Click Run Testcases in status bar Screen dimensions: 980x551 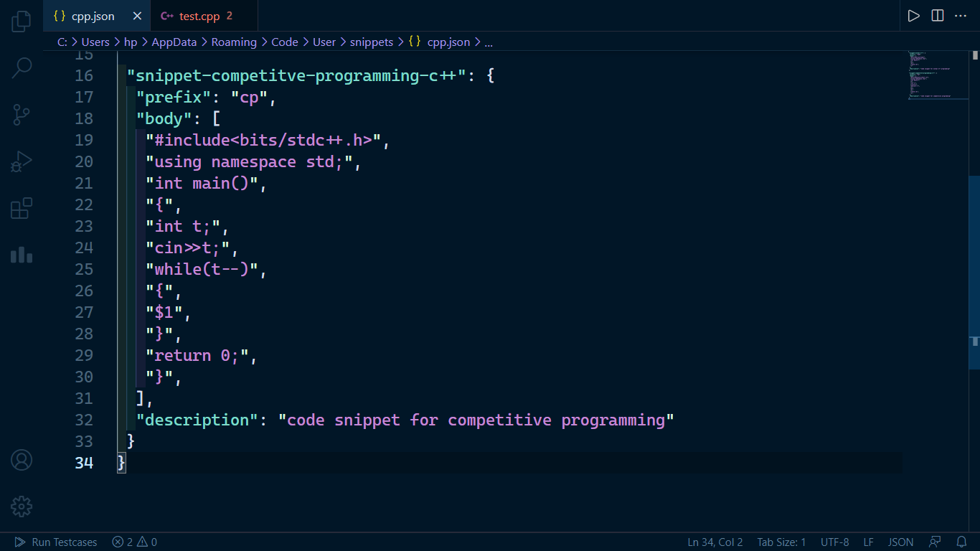[56, 542]
